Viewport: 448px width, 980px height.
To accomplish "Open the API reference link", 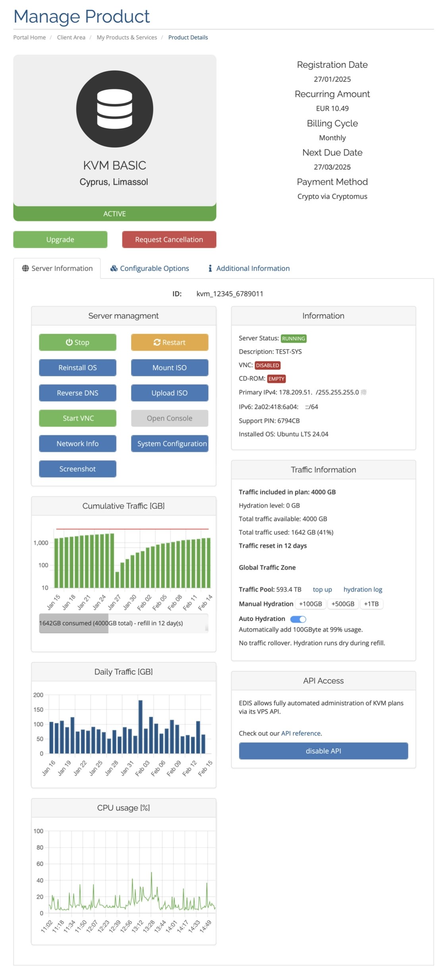I will [301, 733].
